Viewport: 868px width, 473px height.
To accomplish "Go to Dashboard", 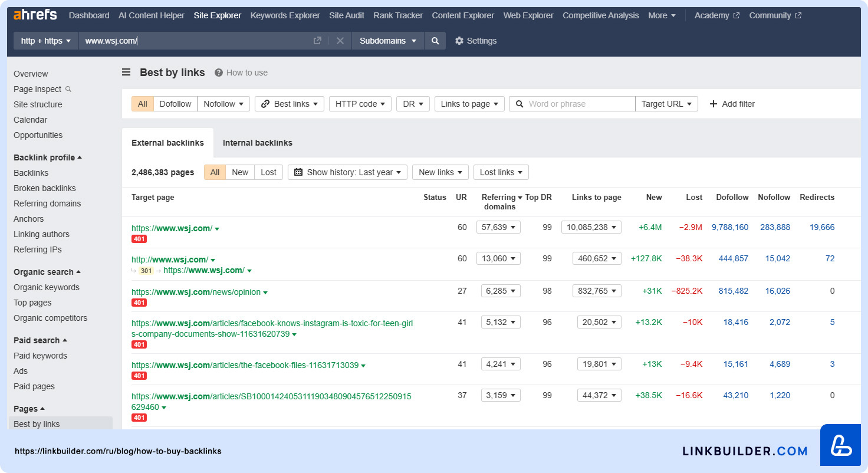I will 89,15.
